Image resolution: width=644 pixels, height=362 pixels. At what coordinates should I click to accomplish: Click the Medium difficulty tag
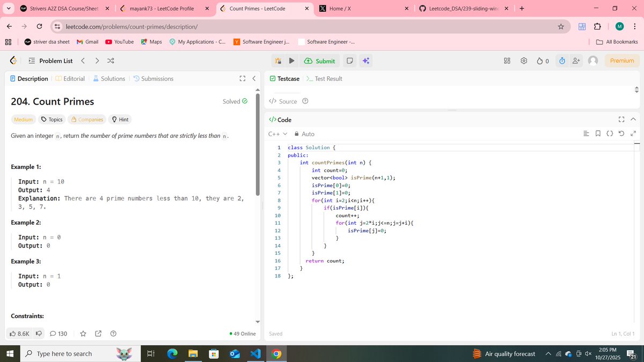tap(23, 120)
